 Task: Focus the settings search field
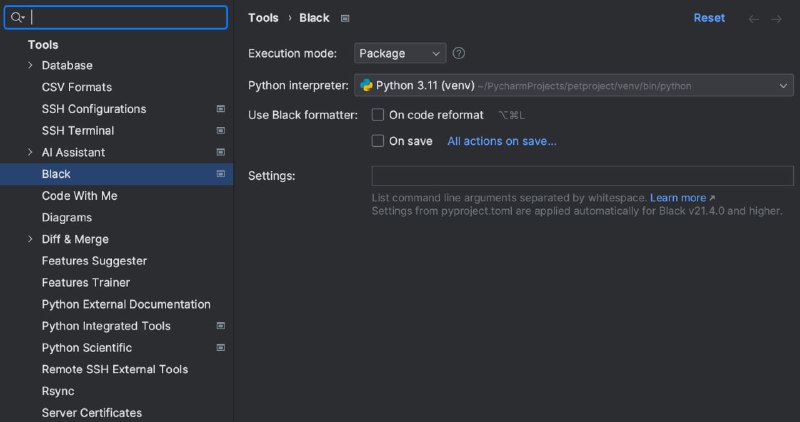[116, 17]
